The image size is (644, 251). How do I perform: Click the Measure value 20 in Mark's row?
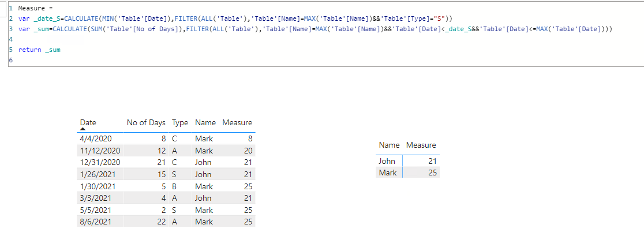tap(248, 151)
